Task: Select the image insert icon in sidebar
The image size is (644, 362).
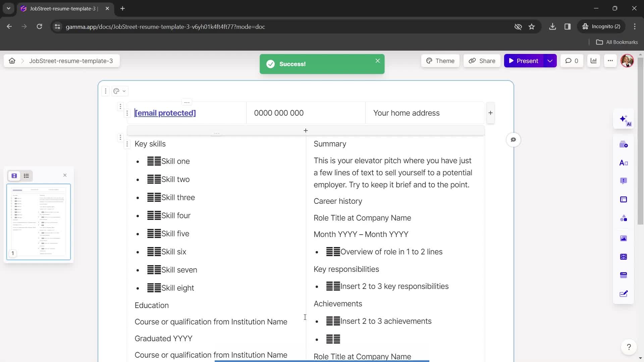Action: click(625, 238)
